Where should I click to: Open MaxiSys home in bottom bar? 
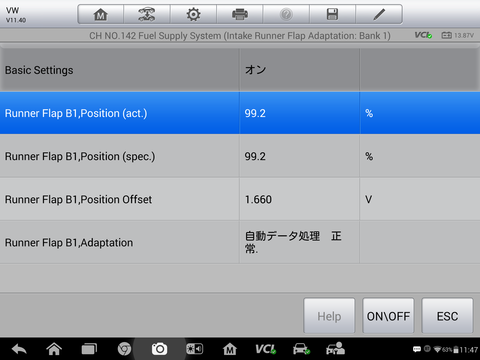pos(230,349)
